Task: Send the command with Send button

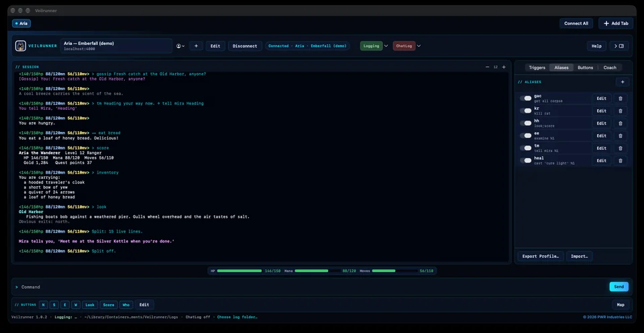Action: coord(619,287)
